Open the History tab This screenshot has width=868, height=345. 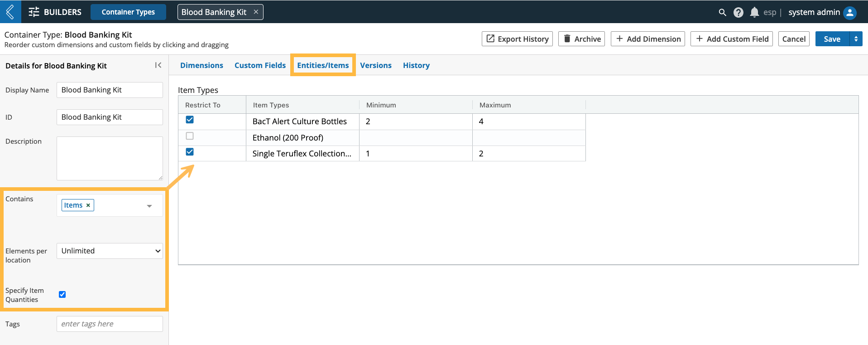click(416, 65)
